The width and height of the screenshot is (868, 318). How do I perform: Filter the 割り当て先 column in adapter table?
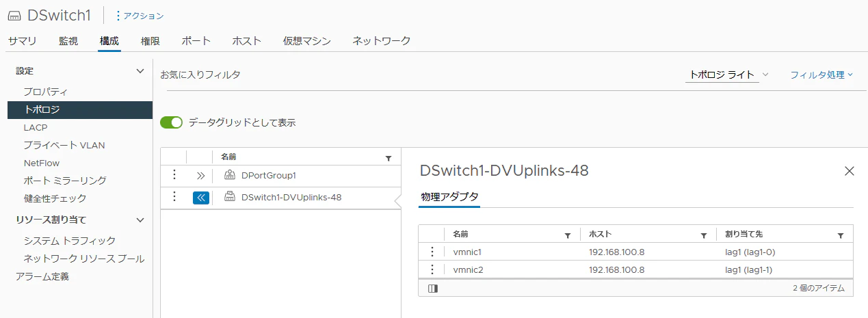[841, 235]
